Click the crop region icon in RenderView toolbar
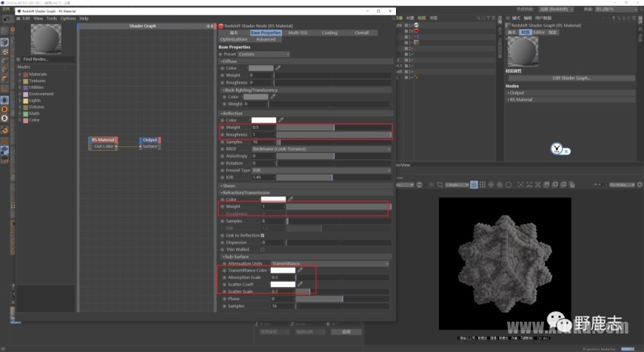 pos(440,185)
